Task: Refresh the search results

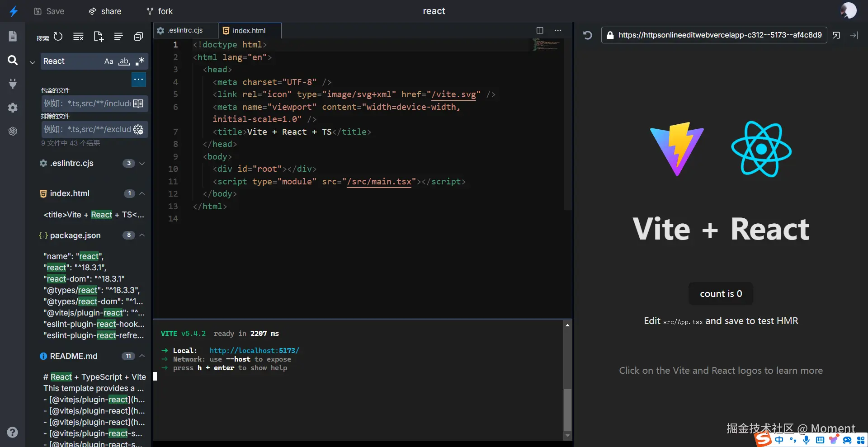Action: (x=58, y=36)
